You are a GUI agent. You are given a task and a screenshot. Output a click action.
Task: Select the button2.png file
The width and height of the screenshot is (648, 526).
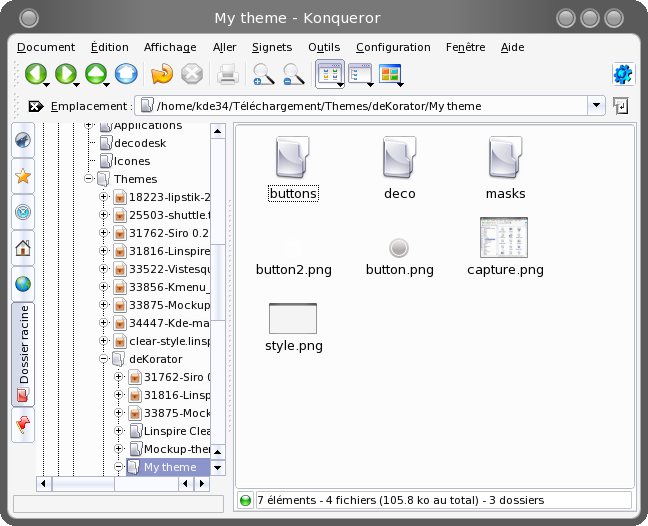coord(293,257)
